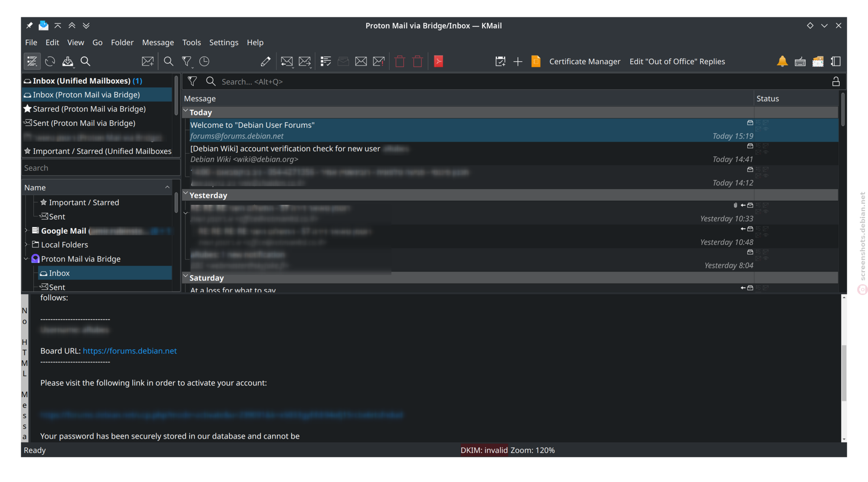
Task: Click the orange document icon in toolbar
Action: [536, 62]
